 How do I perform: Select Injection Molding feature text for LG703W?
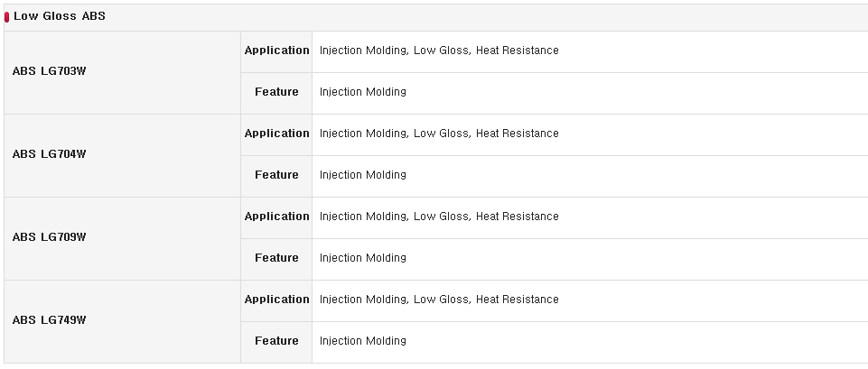(362, 92)
